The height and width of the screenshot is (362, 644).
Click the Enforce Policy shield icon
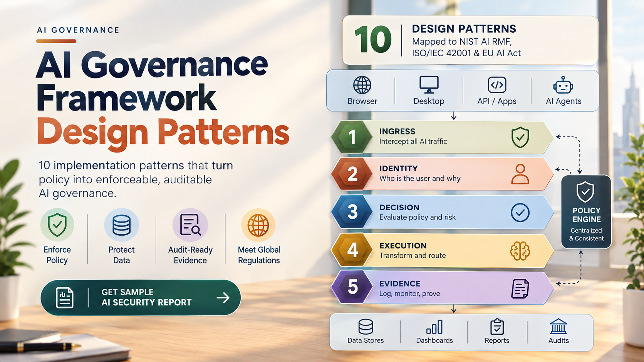coord(57,225)
